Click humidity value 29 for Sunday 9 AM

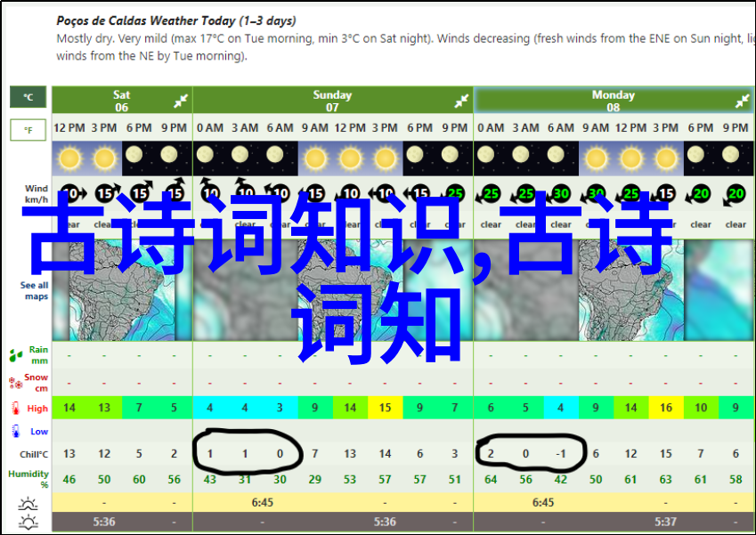(x=315, y=480)
